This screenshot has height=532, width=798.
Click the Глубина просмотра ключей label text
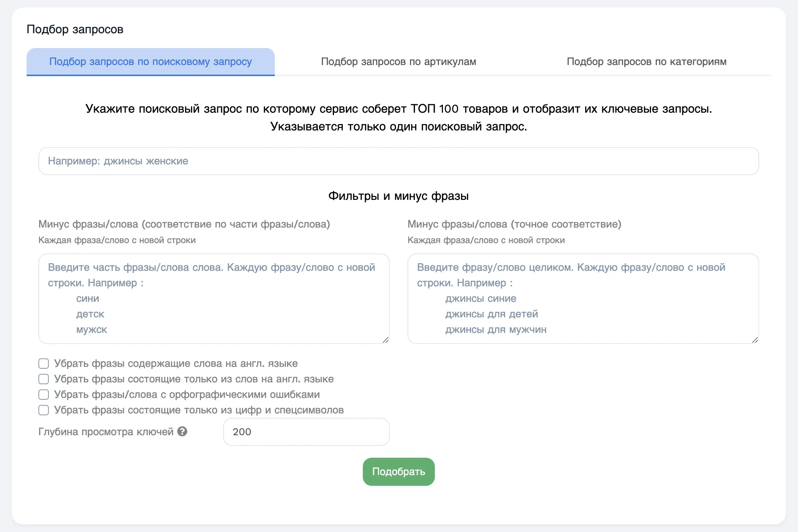point(106,432)
